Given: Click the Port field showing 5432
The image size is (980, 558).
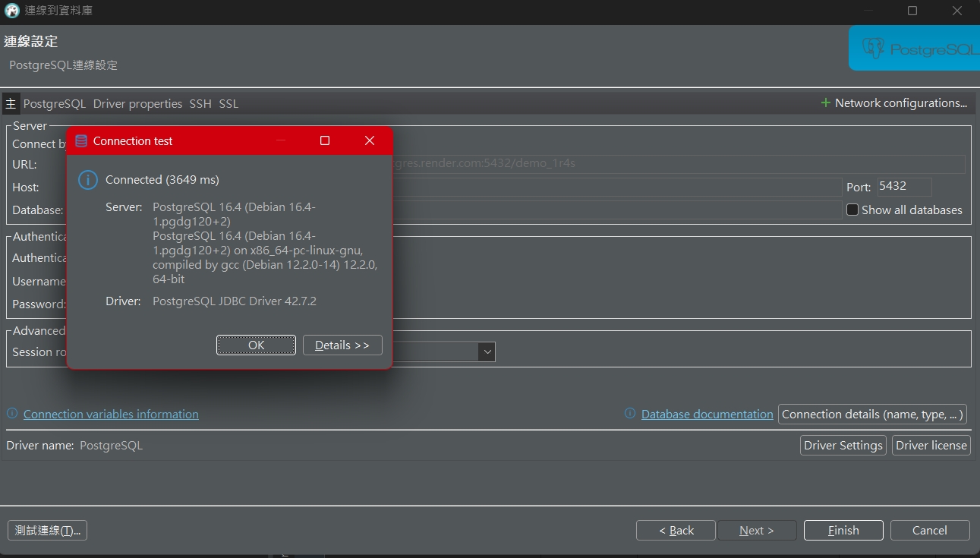Looking at the screenshot, I should click(x=904, y=187).
